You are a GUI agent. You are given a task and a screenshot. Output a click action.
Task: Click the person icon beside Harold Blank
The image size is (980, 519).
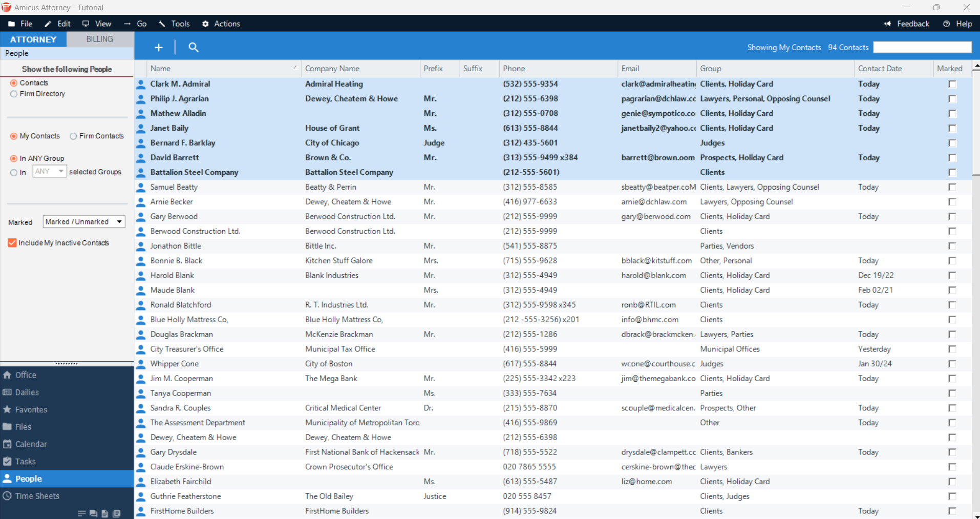click(141, 276)
